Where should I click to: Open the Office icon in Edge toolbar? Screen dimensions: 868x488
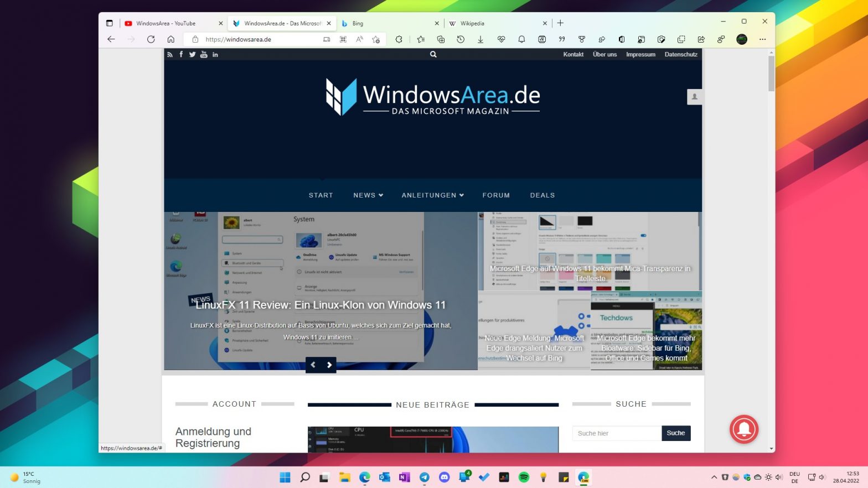[622, 39]
